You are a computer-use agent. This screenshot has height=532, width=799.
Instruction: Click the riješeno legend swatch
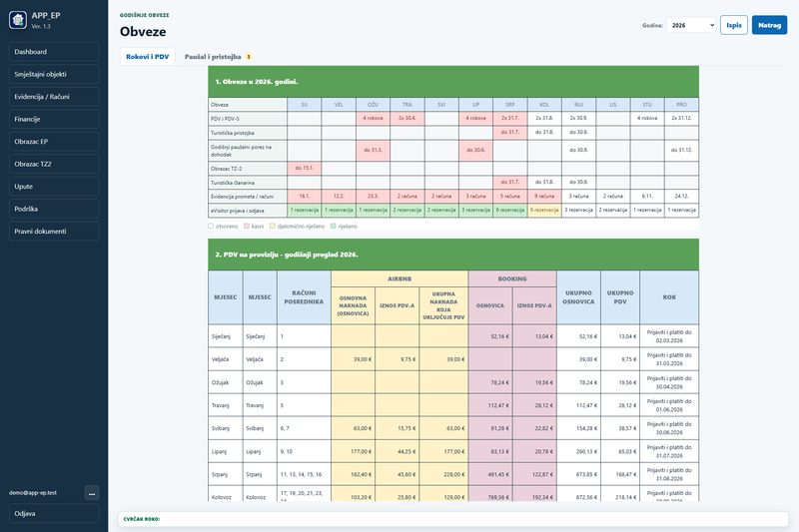point(334,226)
